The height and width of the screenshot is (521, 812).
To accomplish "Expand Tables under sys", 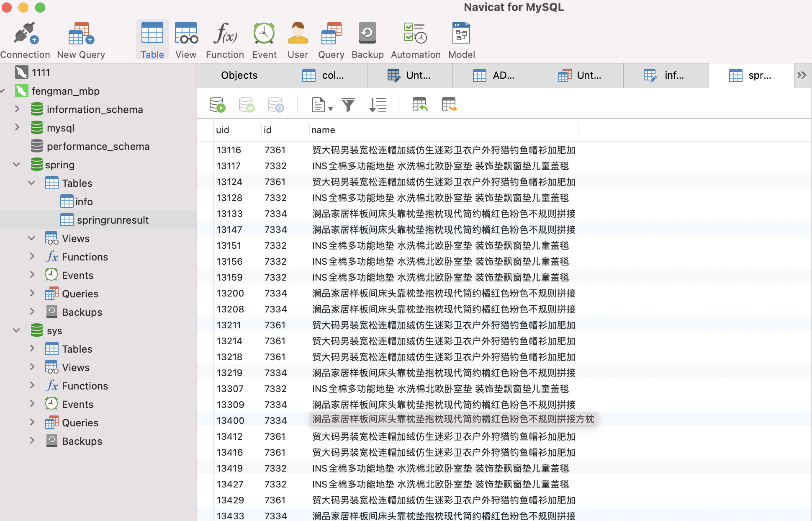I will point(32,348).
